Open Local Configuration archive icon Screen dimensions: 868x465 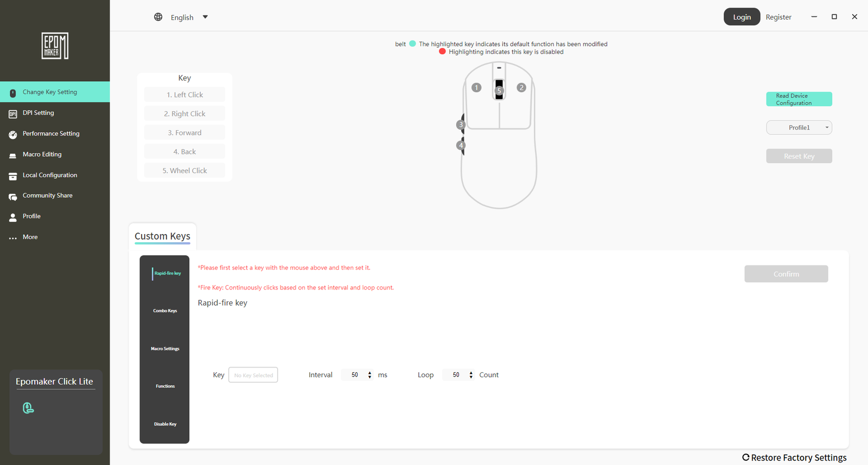coord(12,176)
